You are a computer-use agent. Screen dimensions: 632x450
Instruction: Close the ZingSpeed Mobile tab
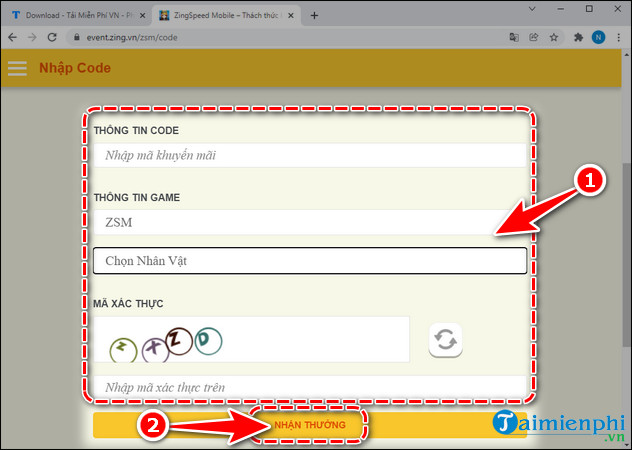point(291,15)
